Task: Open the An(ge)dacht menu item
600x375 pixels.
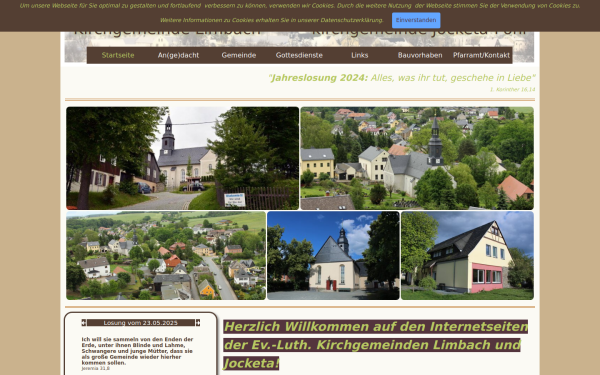Action: (x=178, y=55)
